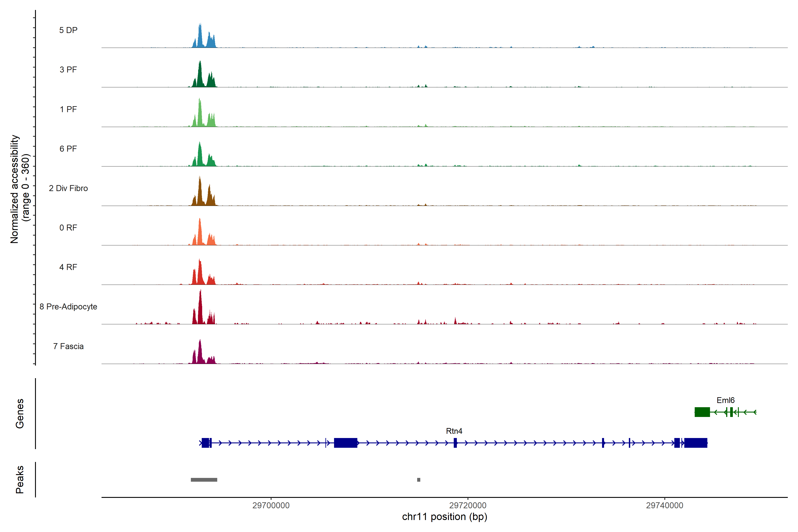Click the 29700000 axis tick label
The image size is (798, 532).
(271, 506)
